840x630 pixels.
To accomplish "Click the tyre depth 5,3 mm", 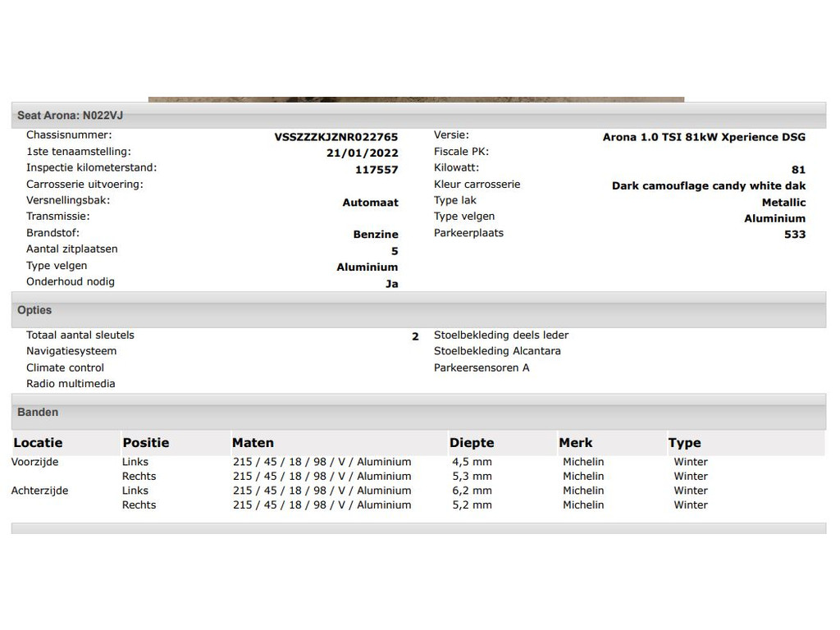I will coord(472,477).
